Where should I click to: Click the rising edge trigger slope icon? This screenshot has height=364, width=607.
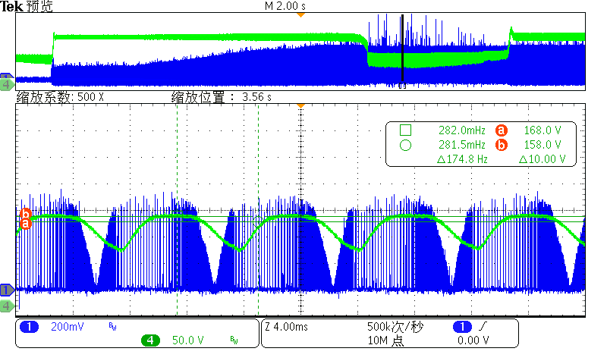483,327
